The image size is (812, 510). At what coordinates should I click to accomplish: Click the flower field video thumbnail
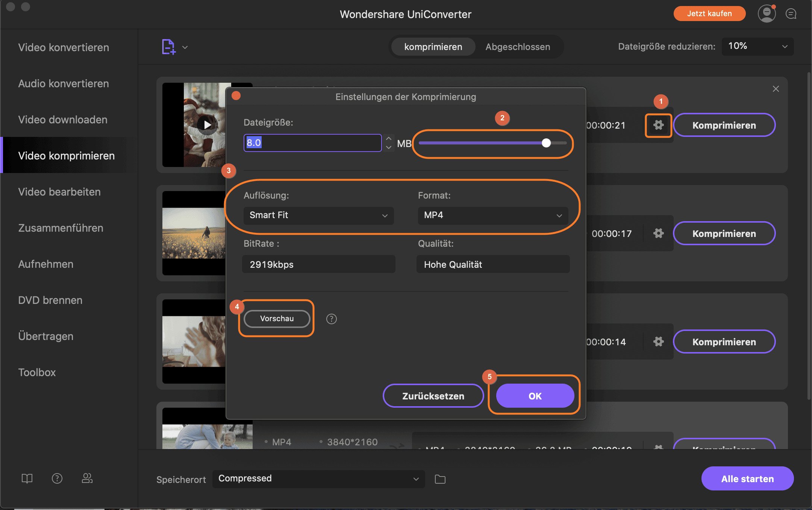pyautogui.click(x=194, y=233)
